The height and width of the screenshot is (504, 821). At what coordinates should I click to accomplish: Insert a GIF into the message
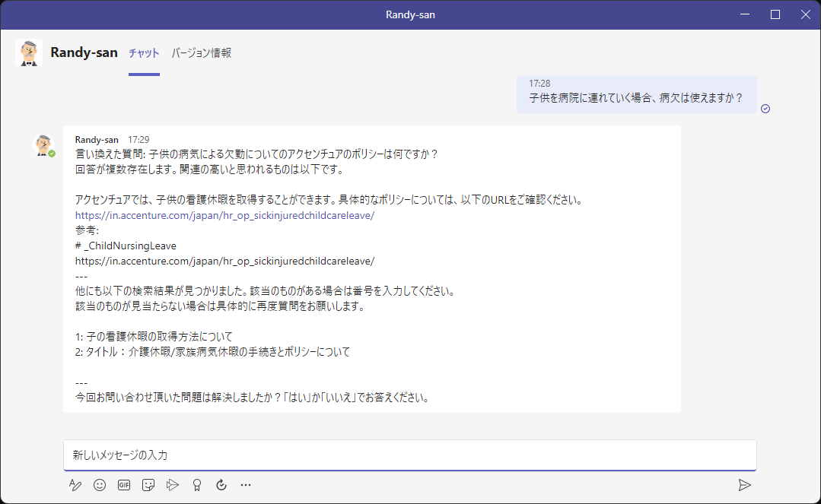click(x=123, y=484)
